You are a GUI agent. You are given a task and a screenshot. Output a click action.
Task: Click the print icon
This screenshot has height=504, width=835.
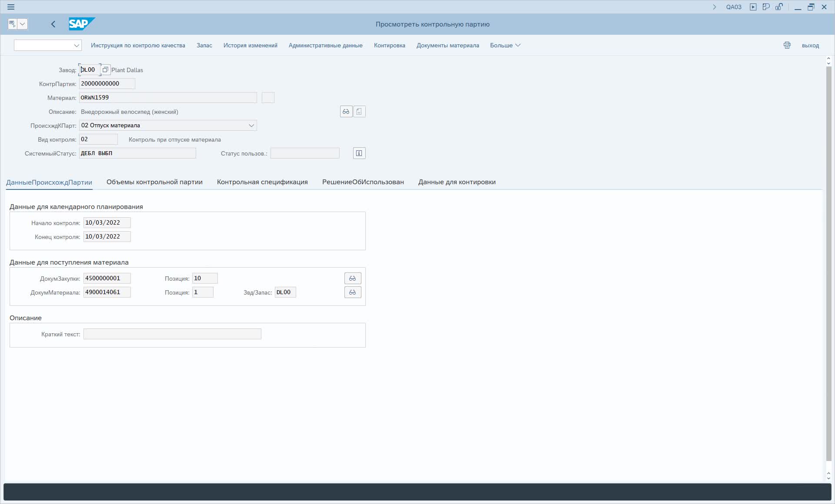coord(787,45)
